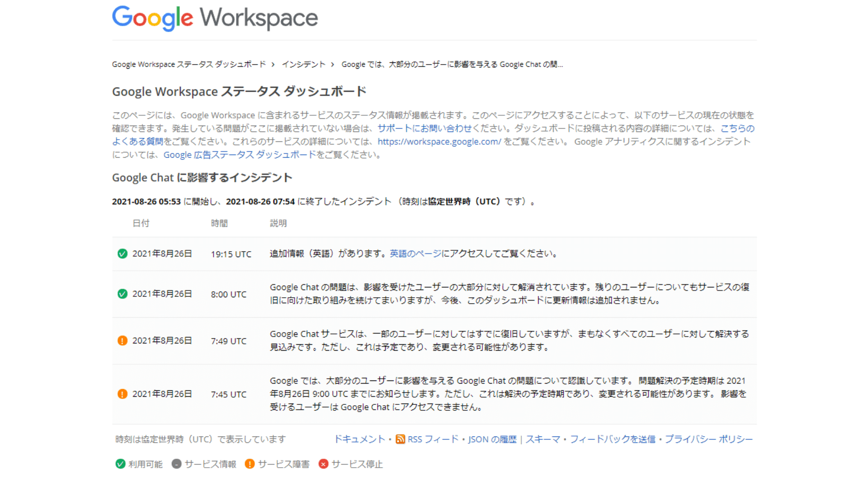Click the サービス停止 red legend icon
This screenshot has width=868, height=488.
click(323, 464)
